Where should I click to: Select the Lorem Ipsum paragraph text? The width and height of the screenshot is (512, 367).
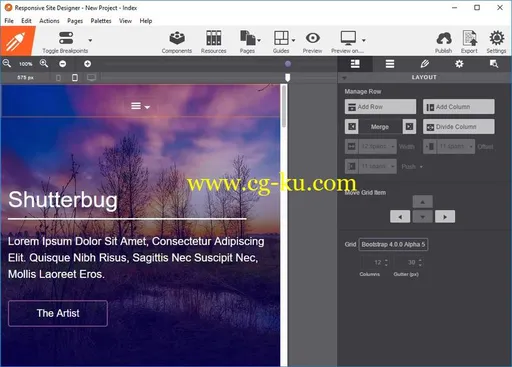click(136, 258)
